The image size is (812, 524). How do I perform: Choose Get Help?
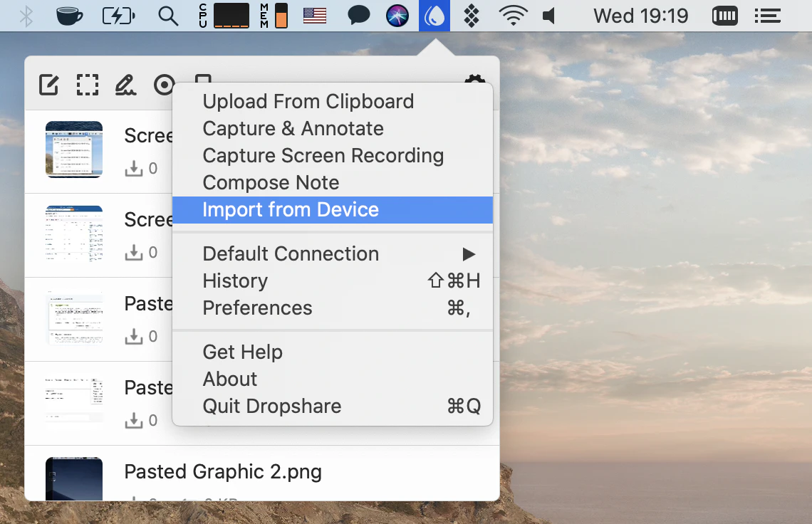tap(333, 352)
